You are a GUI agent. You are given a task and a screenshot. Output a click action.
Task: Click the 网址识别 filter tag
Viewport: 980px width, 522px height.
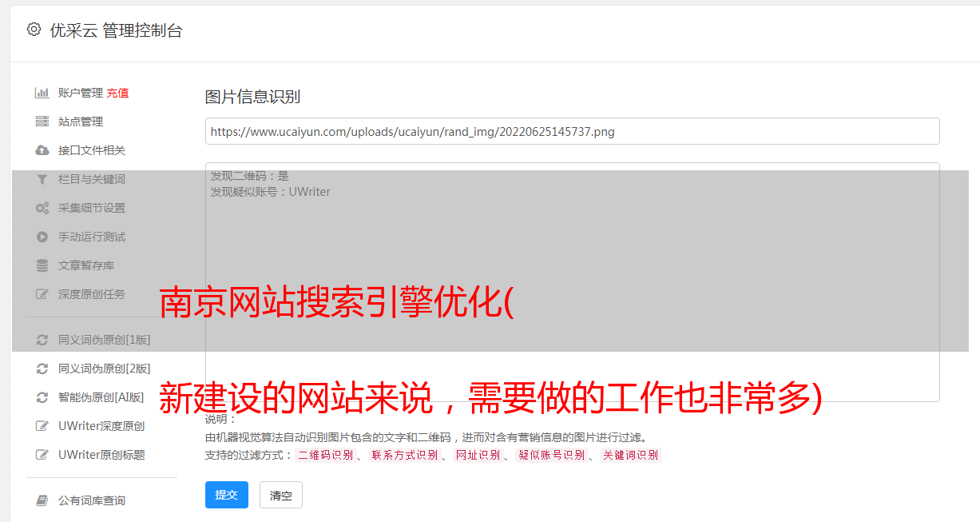478,455
